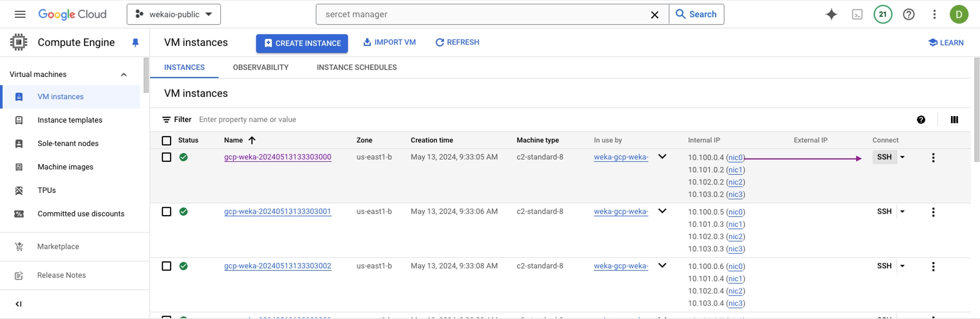This screenshot has height=319, width=980.
Task: Open notifications badge showing 21
Action: (882, 14)
